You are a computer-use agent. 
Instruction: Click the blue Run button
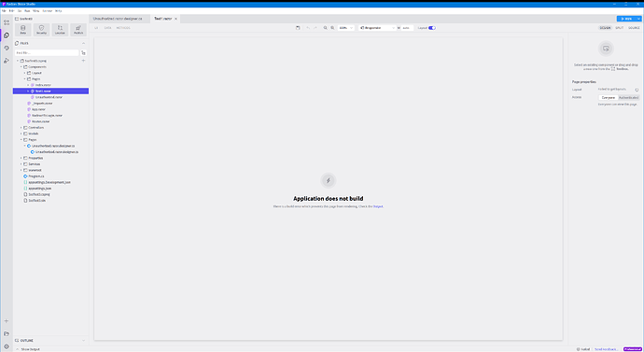pos(627,19)
